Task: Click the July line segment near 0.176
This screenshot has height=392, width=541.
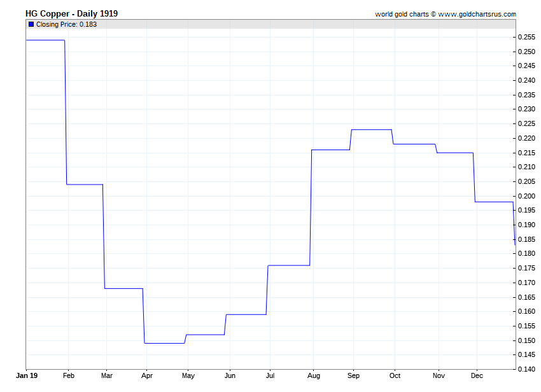Action: [x=288, y=265]
